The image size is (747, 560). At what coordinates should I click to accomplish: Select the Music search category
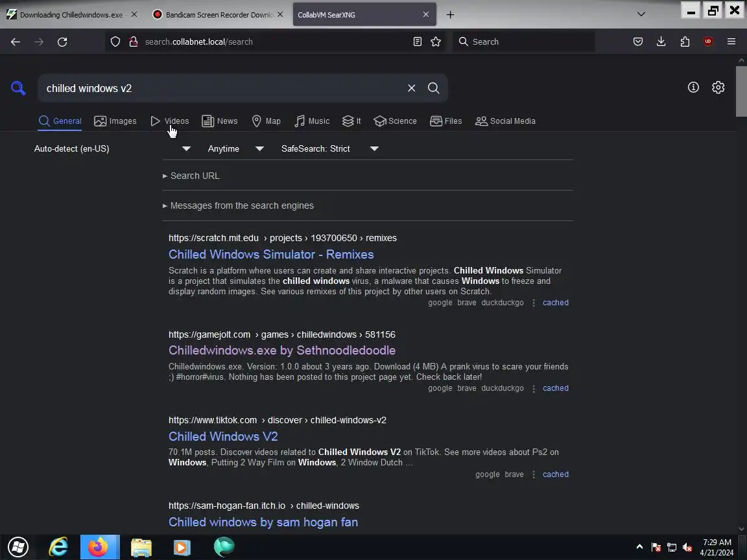coord(312,121)
